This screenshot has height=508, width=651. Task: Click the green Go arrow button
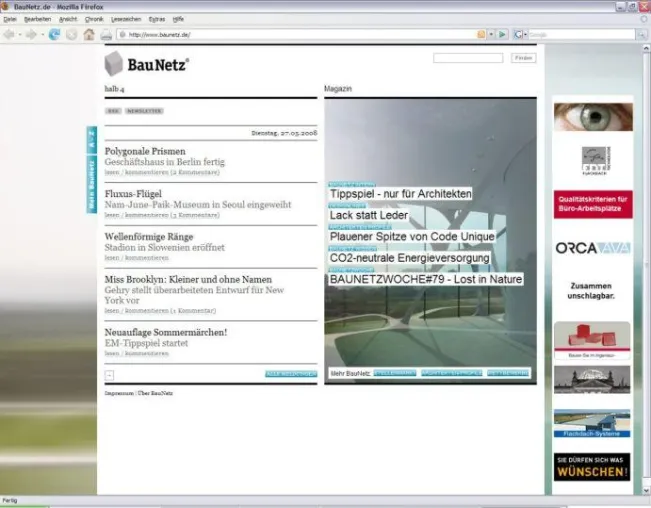coord(502,34)
